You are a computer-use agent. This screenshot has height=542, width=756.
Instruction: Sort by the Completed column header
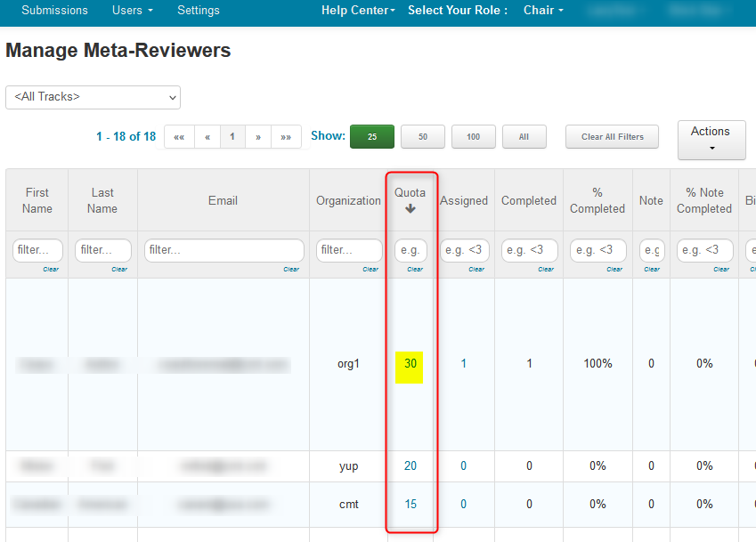(x=529, y=200)
